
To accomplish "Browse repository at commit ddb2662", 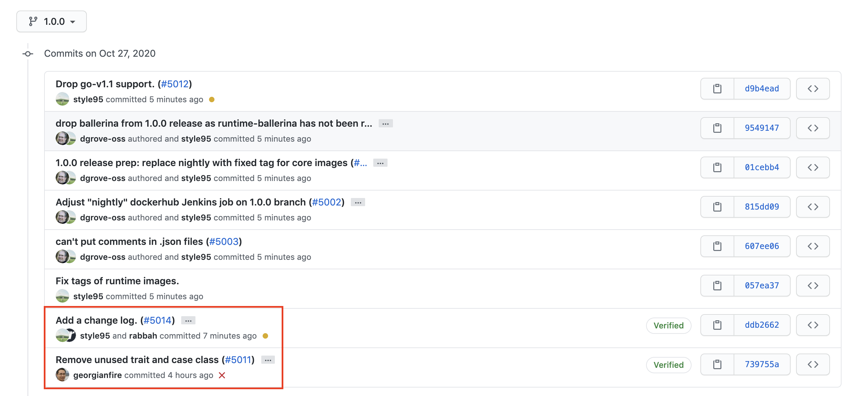I will click(813, 325).
